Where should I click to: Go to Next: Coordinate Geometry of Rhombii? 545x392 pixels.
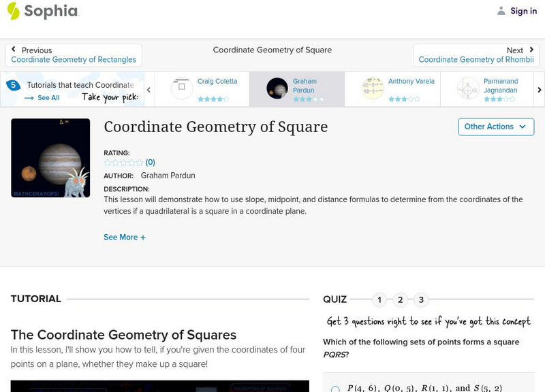click(476, 55)
